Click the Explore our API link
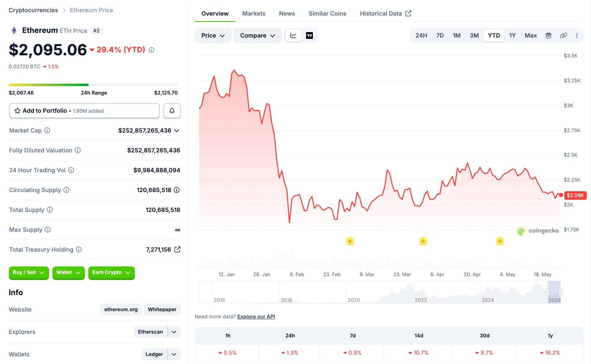Screen dimensions: 591x364 (x=256, y=317)
